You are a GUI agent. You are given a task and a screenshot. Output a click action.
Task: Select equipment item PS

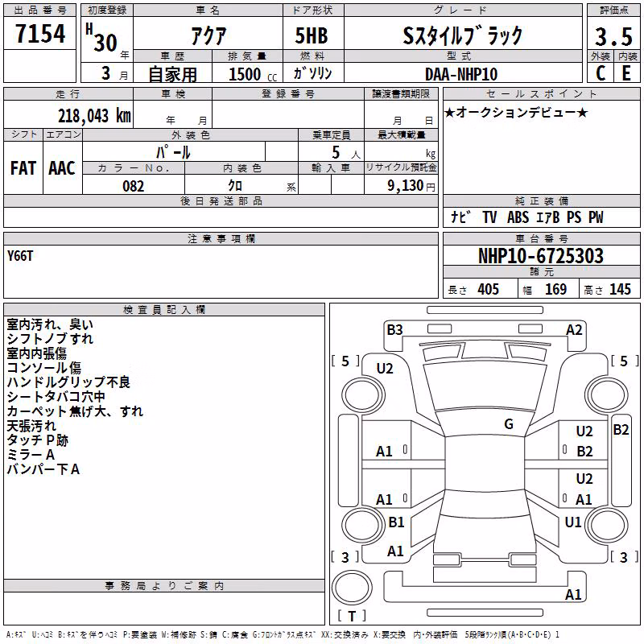pyautogui.click(x=574, y=217)
